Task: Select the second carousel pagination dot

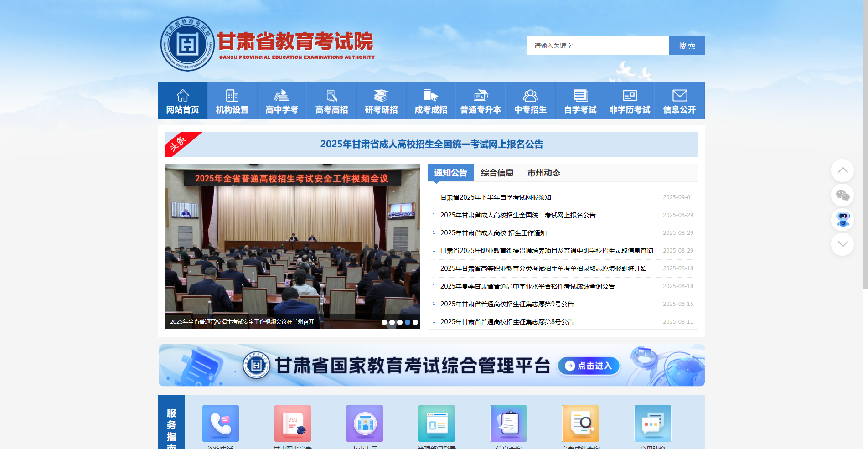Action: point(392,322)
